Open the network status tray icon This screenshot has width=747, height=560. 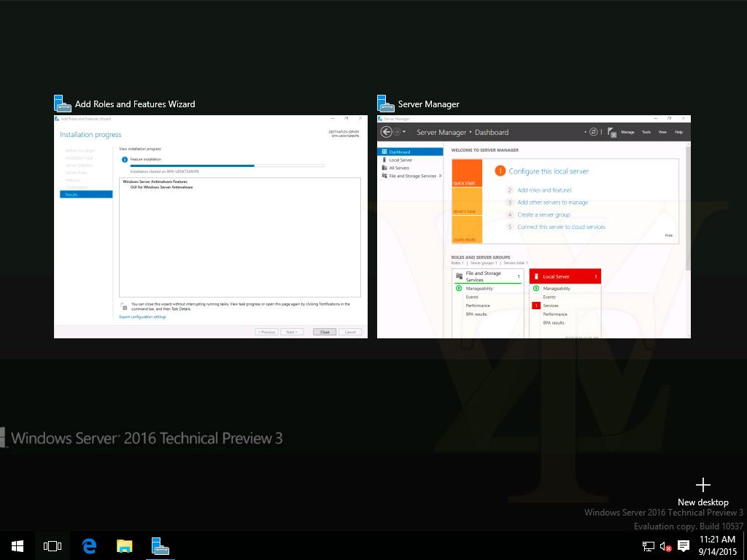click(648, 546)
